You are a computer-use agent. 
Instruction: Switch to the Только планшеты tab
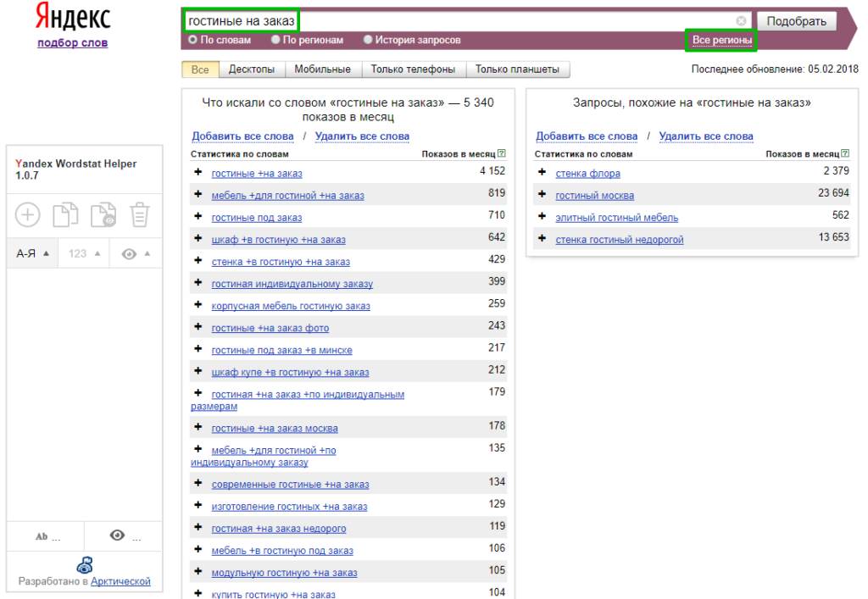tap(517, 69)
